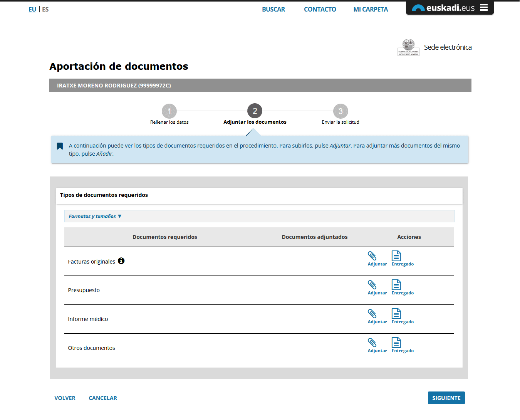Select step 3 Enviar la solicitud
Viewport: 520px width, 420px height.
click(341, 111)
